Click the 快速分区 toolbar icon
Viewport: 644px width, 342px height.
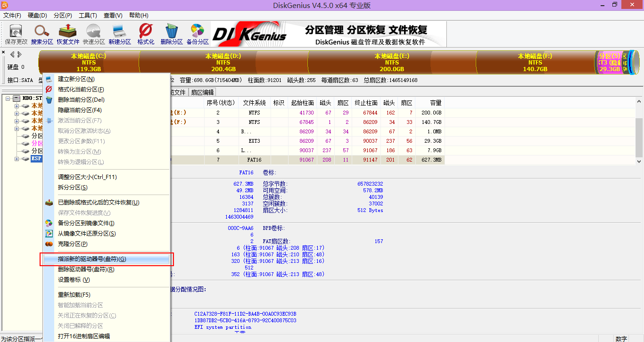click(94, 34)
